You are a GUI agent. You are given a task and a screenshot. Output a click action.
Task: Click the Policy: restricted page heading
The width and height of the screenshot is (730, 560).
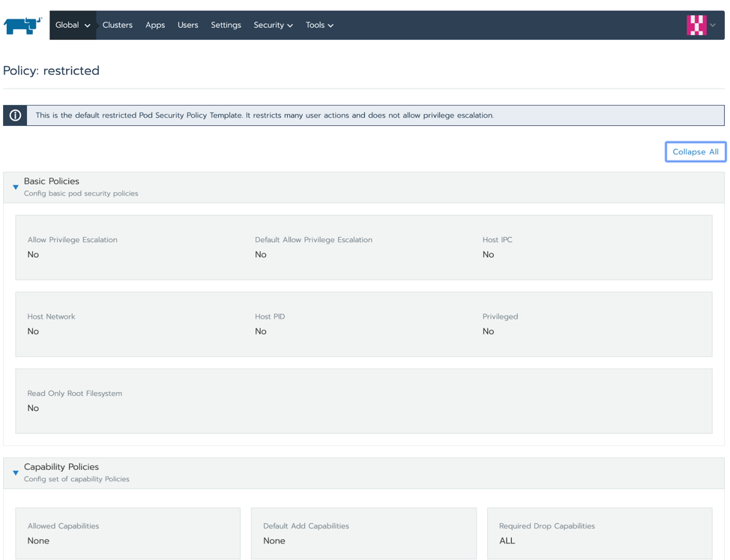[x=51, y=70]
